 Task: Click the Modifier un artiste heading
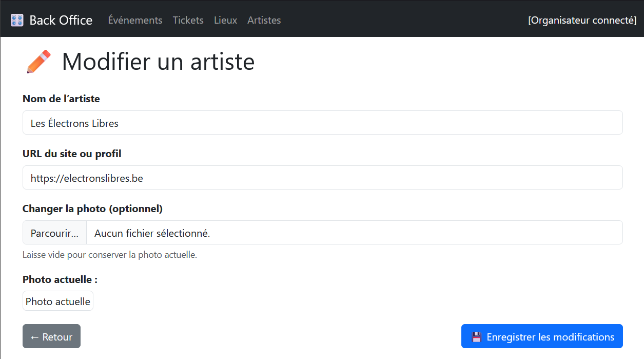(158, 62)
